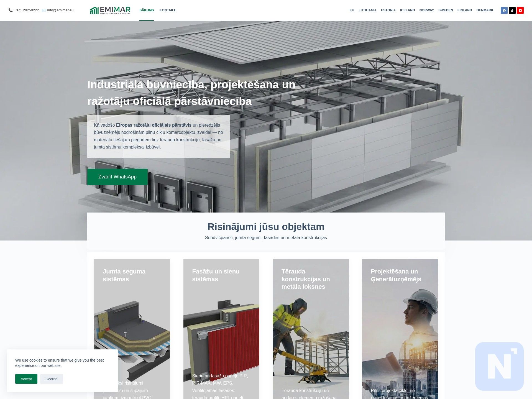Select the Iceland region link
Viewport: 532px width, 399px height.
(407, 10)
